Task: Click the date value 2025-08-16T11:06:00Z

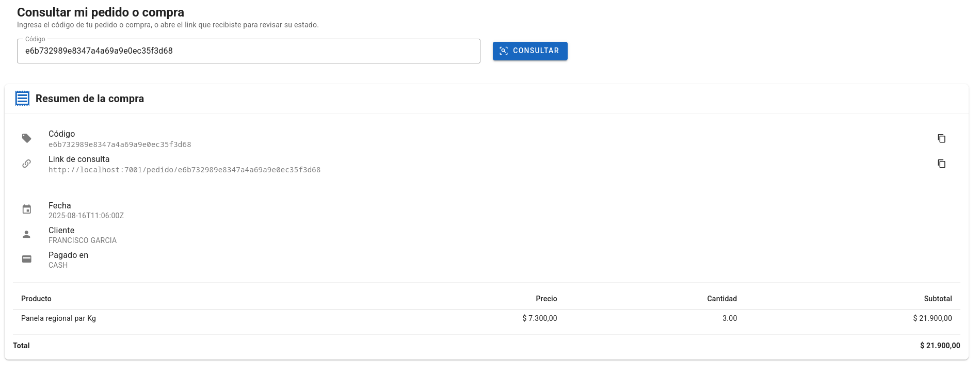Action: (x=86, y=216)
